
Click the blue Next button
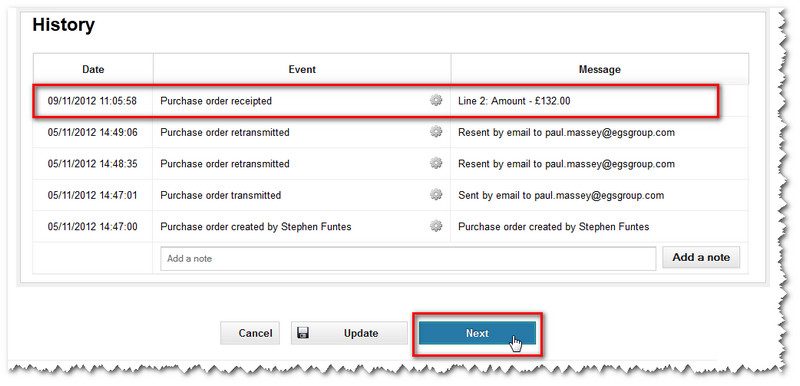(x=477, y=333)
